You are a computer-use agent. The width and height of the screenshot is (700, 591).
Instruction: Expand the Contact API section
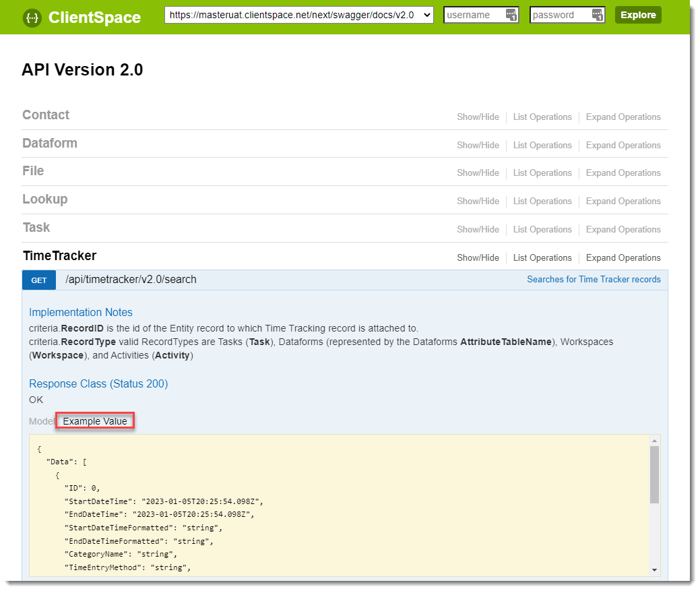(x=46, y=115)
